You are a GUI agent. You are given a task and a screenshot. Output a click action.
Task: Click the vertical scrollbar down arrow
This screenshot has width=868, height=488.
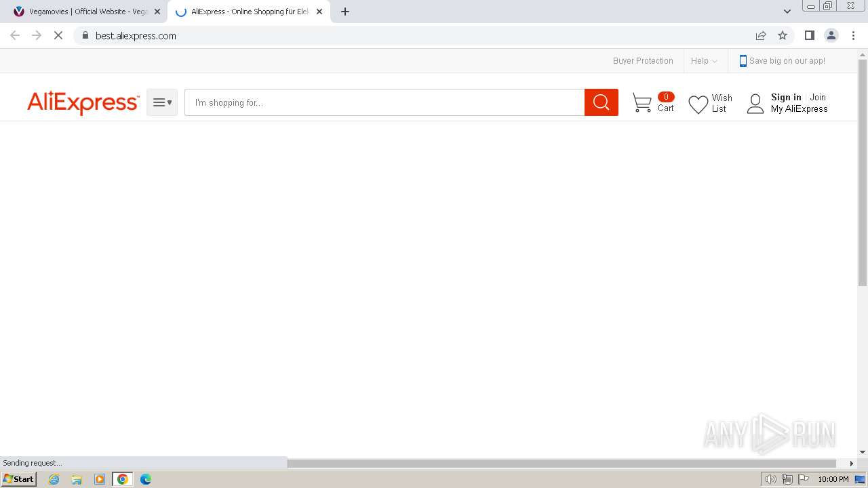click(863, 452)
